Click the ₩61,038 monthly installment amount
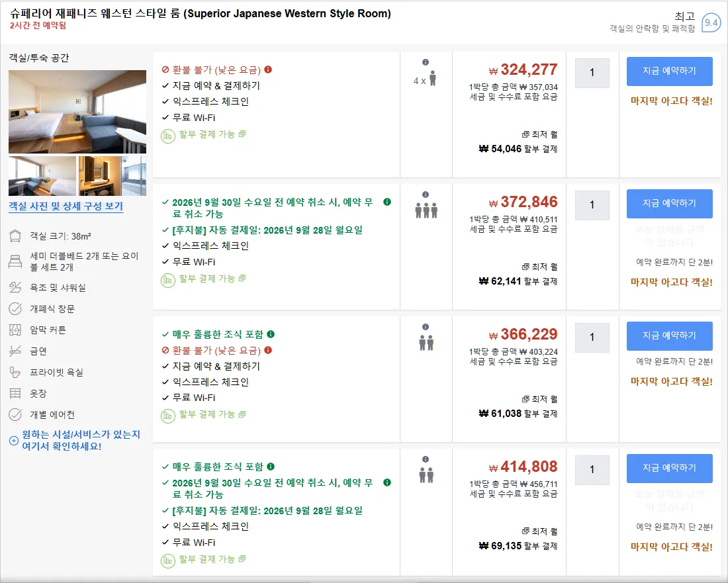728x583 pixels. pos(500,414)
